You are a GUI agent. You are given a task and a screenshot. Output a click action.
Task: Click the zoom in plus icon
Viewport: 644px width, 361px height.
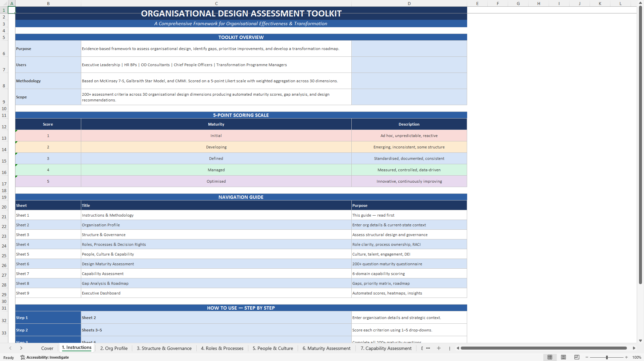pyautogui.click(x=626, y=357)
